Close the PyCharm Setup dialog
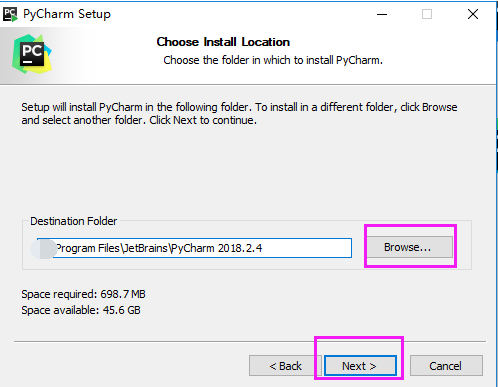The image size is (498, 387). tap(473, 14)
